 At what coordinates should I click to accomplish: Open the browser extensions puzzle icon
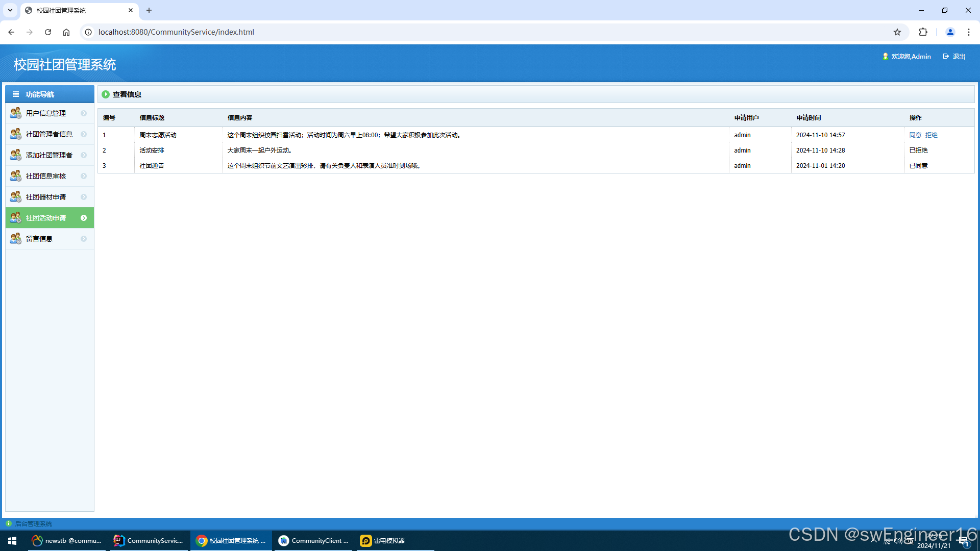pos(923,32)
